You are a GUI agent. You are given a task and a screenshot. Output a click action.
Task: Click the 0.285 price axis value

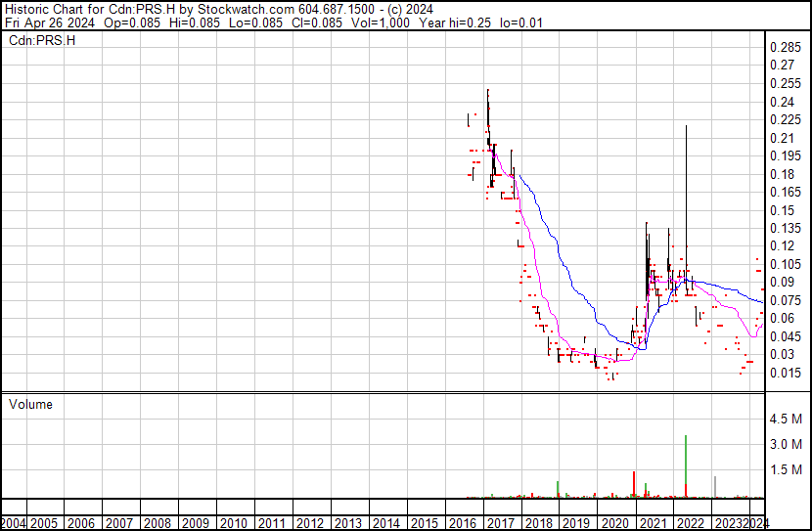(x=786, y=47)
